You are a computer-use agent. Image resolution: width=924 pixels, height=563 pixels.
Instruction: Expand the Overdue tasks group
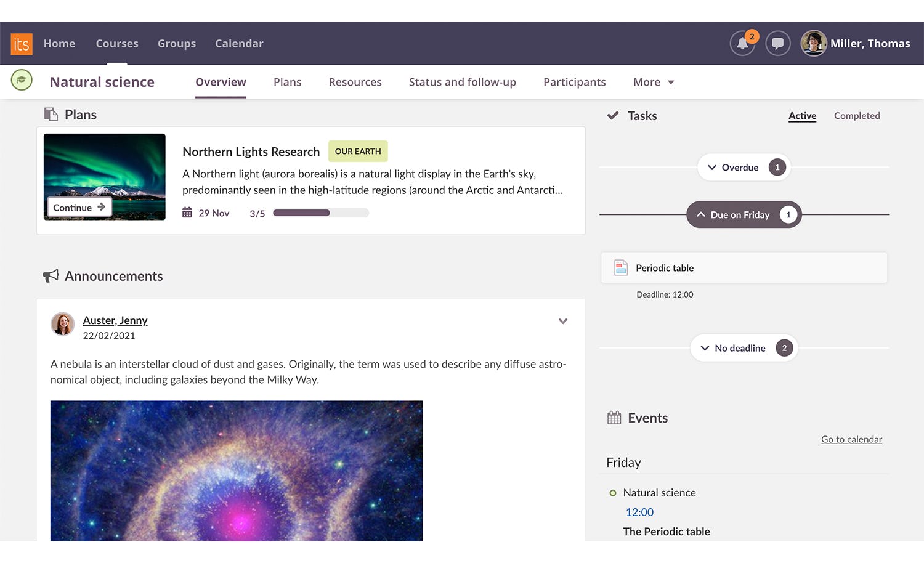744,168
